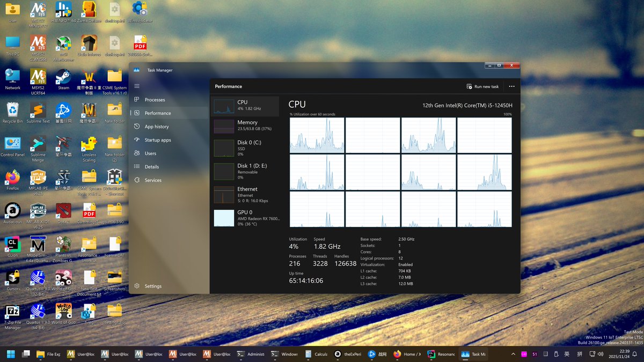The image size is (644, 362).
Task: Open Sublime Text from the desktop
Action: (38, 111)
